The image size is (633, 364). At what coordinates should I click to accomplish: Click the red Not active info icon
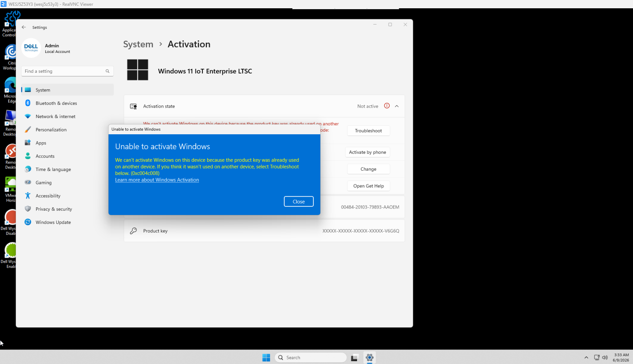tap(387, 106)
